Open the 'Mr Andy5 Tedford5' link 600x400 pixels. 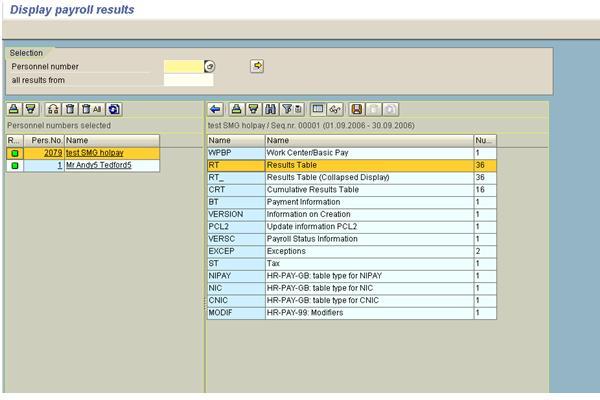coord(99,165)
